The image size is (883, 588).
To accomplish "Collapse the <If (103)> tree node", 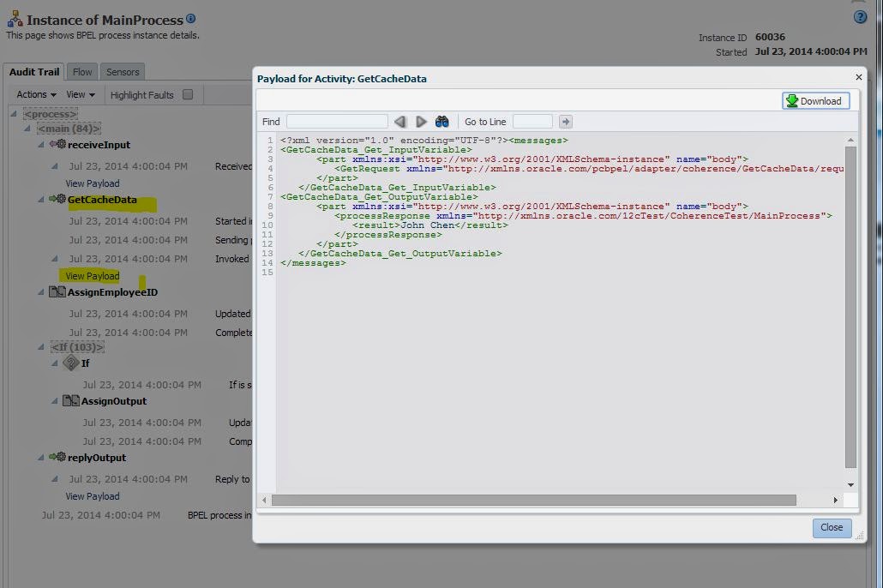I will pos(40,347).
